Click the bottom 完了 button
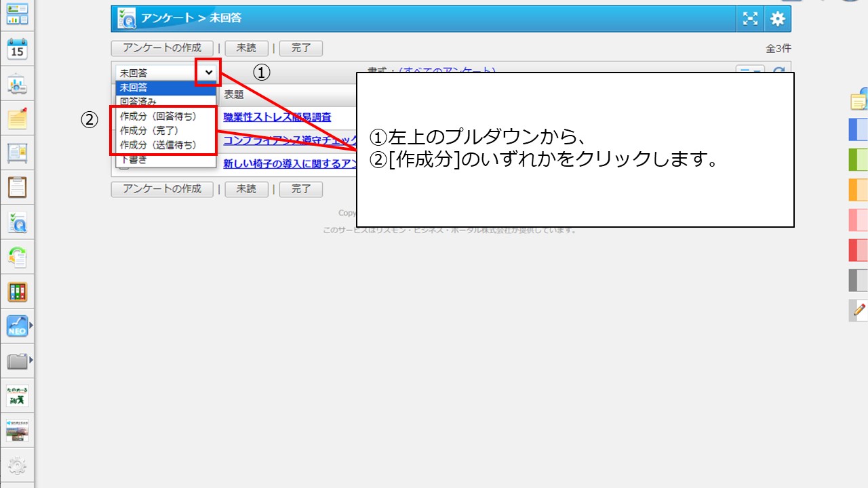The image size is (868, 488). click(300, 189)
